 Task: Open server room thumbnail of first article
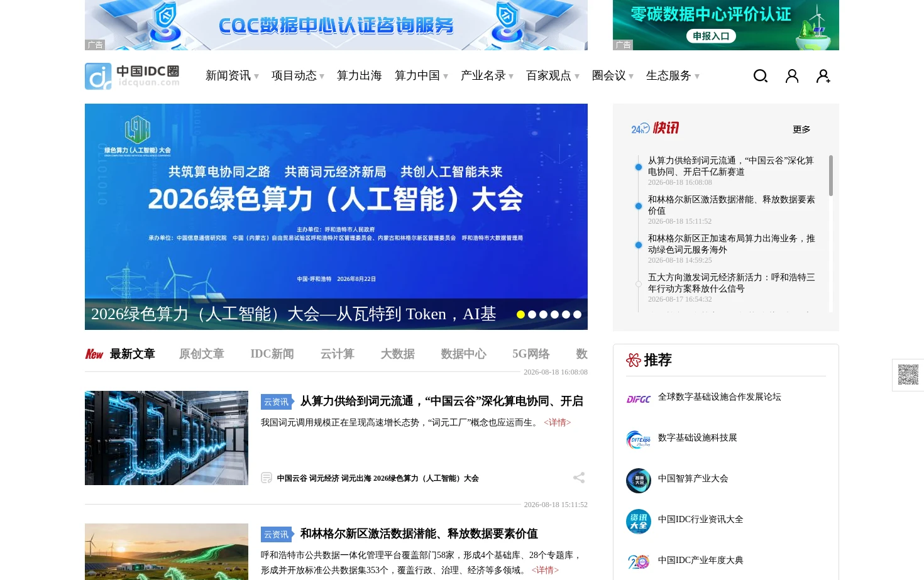point(167,438)
